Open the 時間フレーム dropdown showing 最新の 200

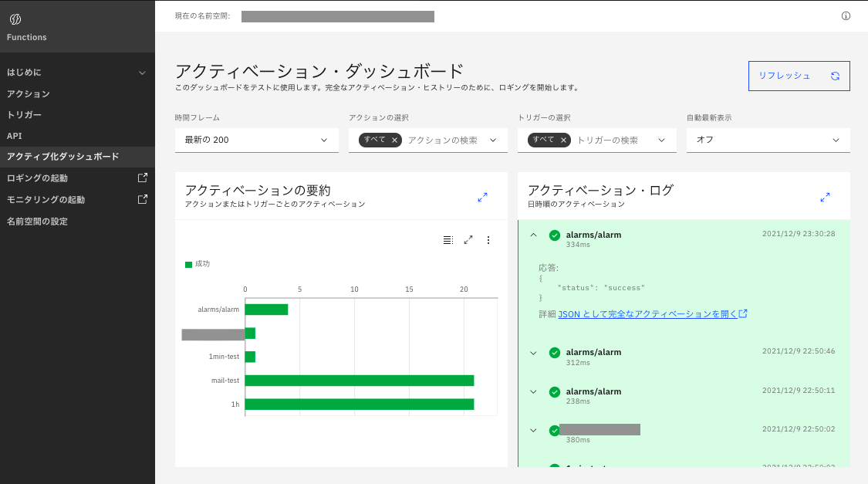257,140
